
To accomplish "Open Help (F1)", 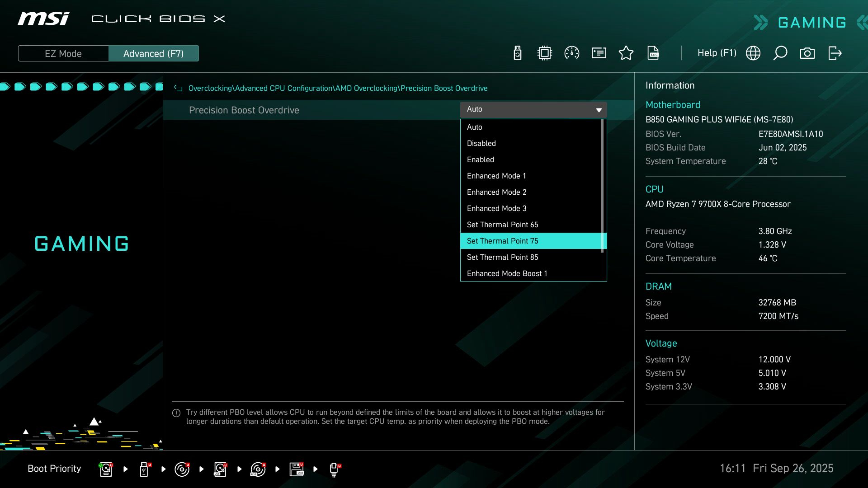I will (717, 53).
